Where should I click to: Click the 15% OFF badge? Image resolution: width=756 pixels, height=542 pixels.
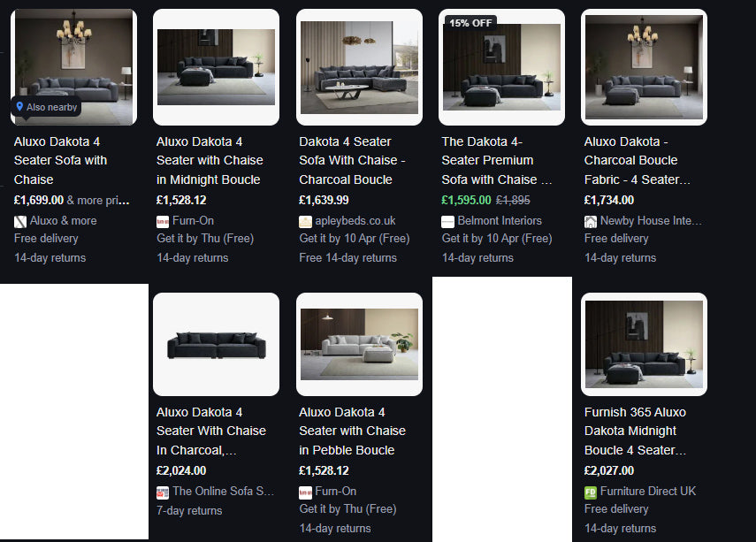(470, 23)
